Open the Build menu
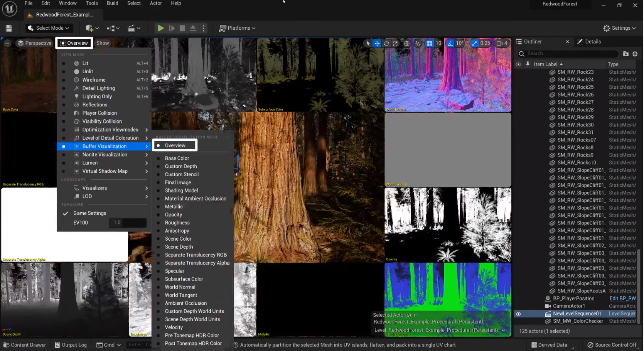 tap(112, 3)
